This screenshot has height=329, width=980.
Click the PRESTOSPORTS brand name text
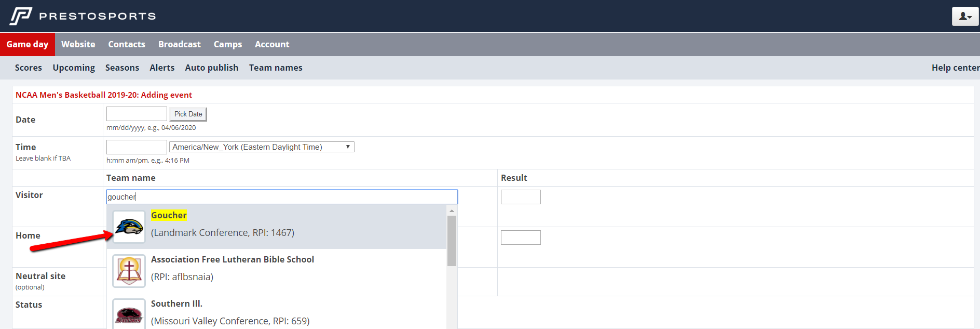[98, 16]
